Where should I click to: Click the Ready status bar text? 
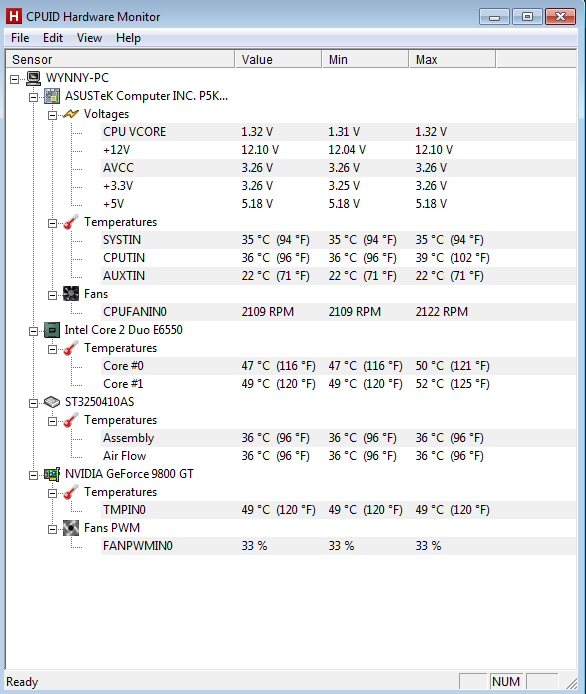(22, 682)
